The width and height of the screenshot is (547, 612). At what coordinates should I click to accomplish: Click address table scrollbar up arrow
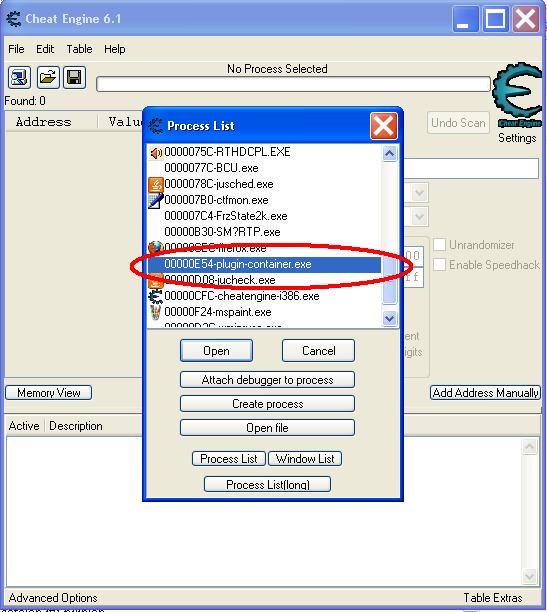(529, 447)
